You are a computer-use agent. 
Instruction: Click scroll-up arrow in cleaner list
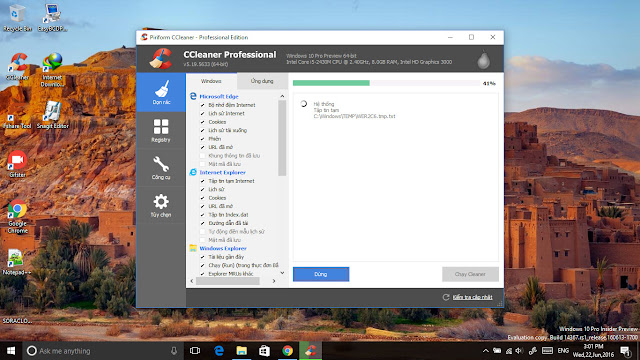282,96
